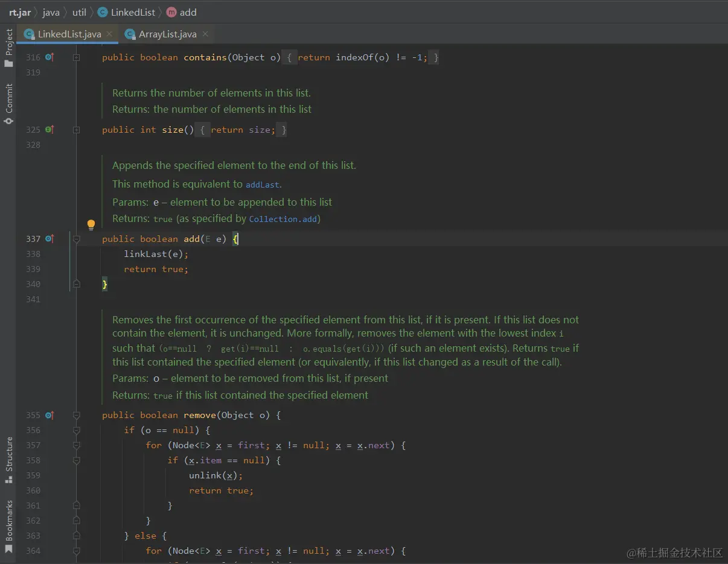Close the ArrayList.java tab
The height and width of the screenshot is (564, 728).
pos(205,34)
